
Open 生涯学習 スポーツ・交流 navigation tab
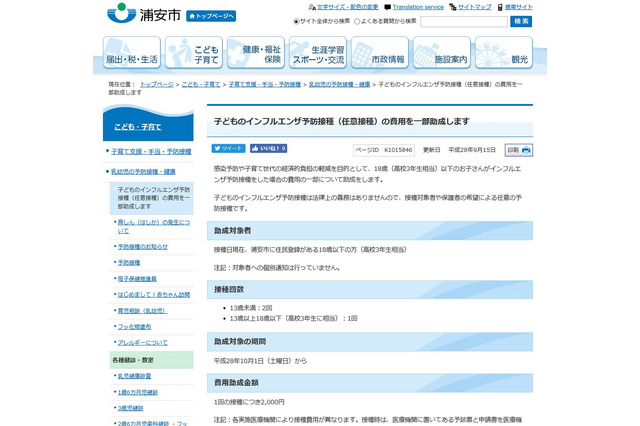pyautogui.click(x=318, y=53)
